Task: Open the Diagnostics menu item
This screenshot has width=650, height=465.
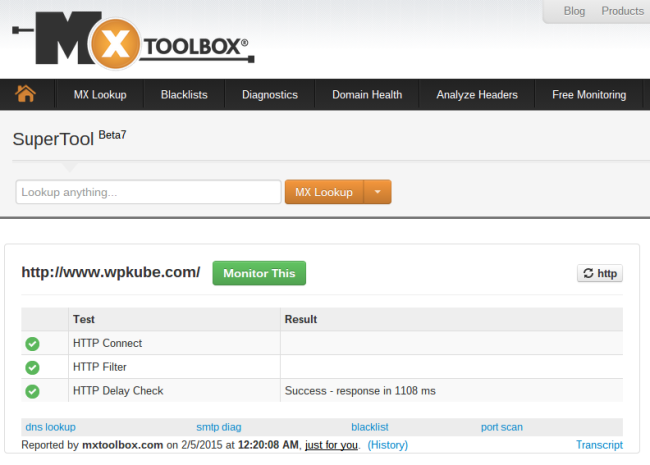Action: point(270,94)
